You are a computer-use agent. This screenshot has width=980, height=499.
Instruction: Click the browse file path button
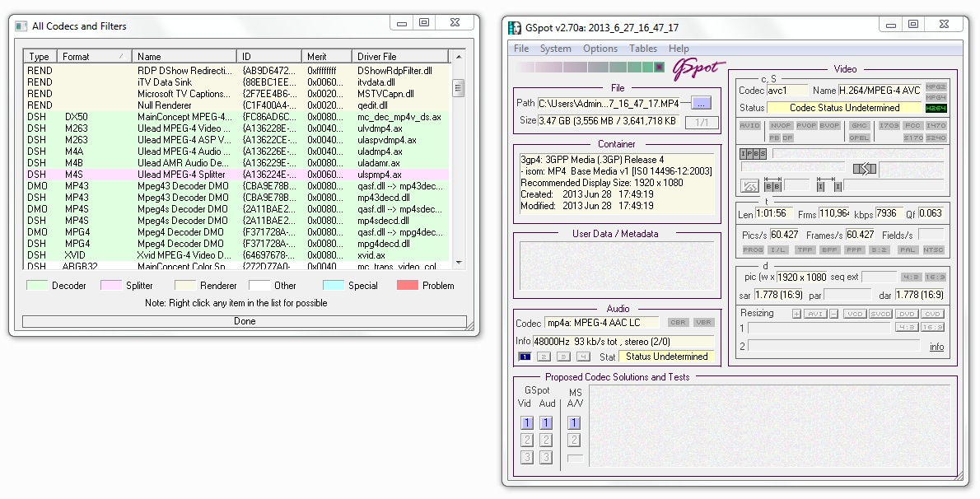pyautogui.click(x=701, y=103)
